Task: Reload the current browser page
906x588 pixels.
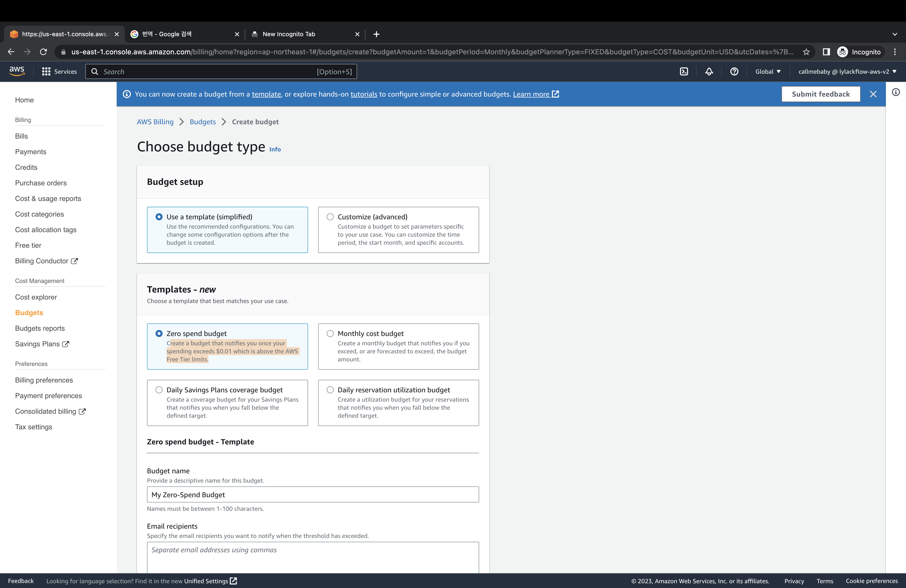Action: [x=43, y=52]
